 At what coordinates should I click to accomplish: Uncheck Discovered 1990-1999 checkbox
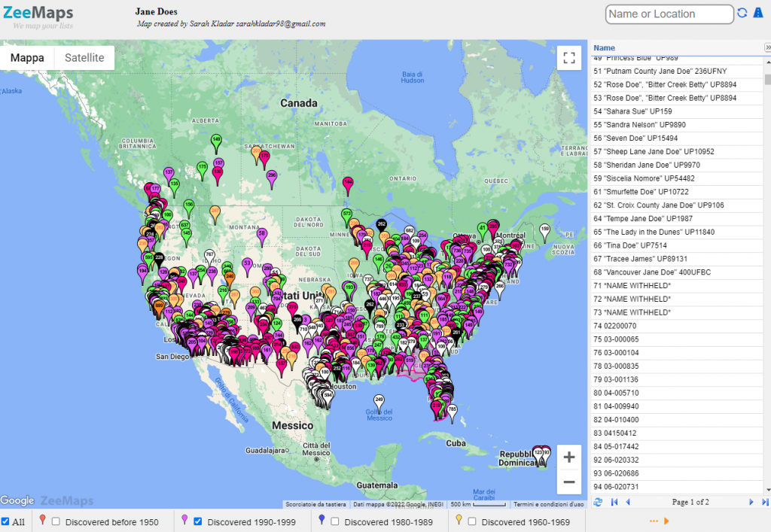click(198, 521)
